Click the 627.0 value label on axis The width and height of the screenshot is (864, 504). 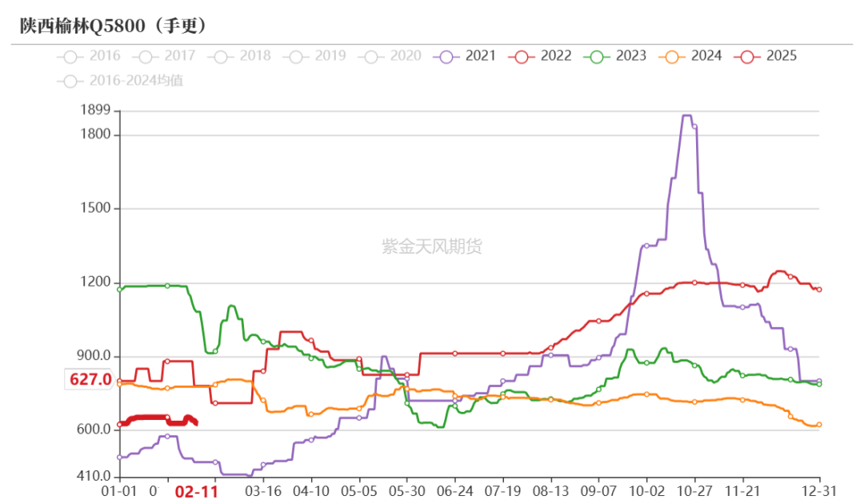(x=90, y=379)
